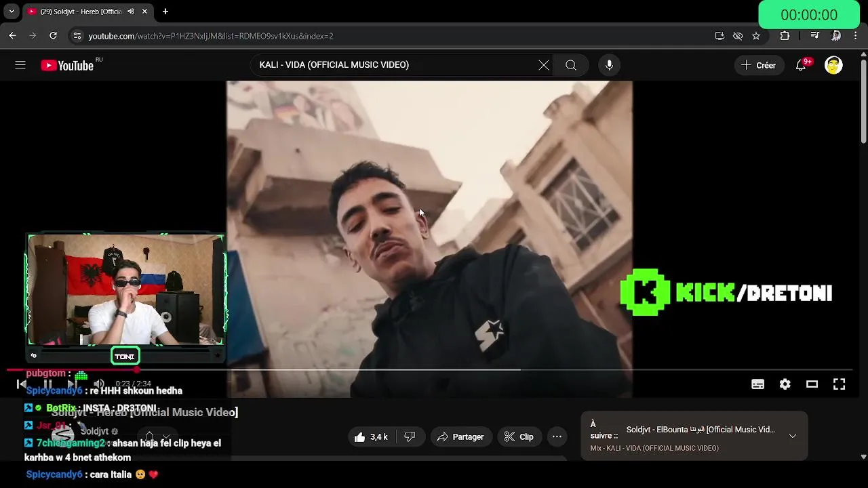This screenshot has height=488, width=868.
Task: Skip to the previous video
Action: pyautogui.click(x=22, y=384)
